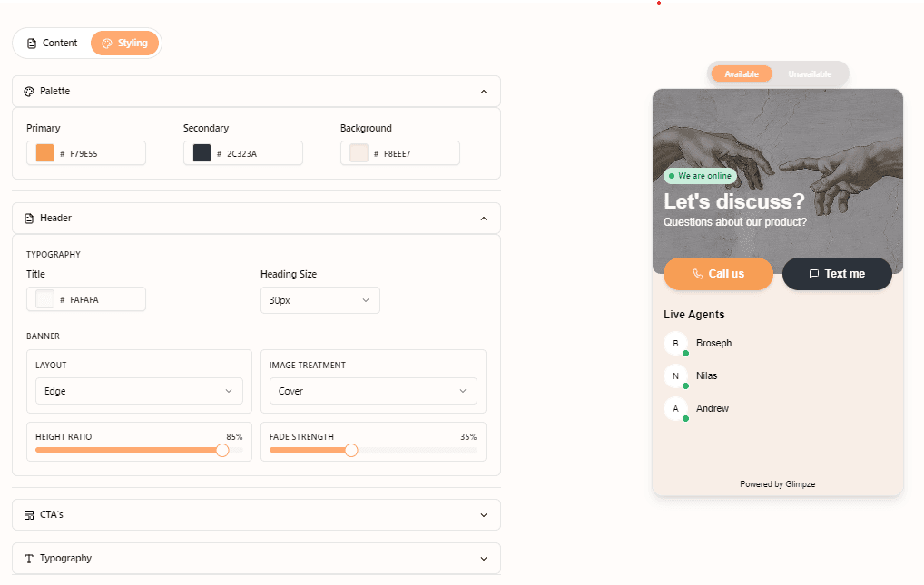
Task: Click the Call us button in preview
Action: tap(718, 273)
